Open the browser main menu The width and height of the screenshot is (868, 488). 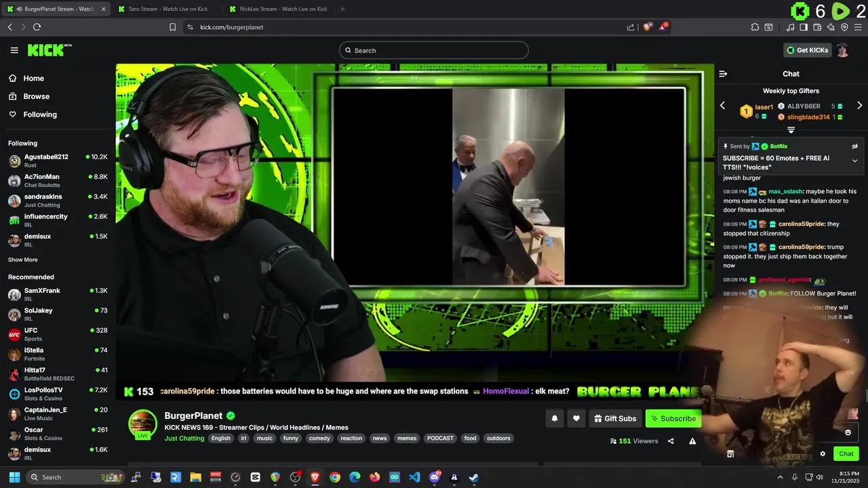(x=859, y=27)
